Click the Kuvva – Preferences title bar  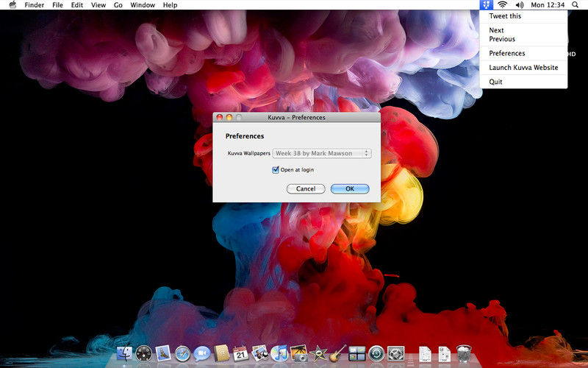coord(297,117)
